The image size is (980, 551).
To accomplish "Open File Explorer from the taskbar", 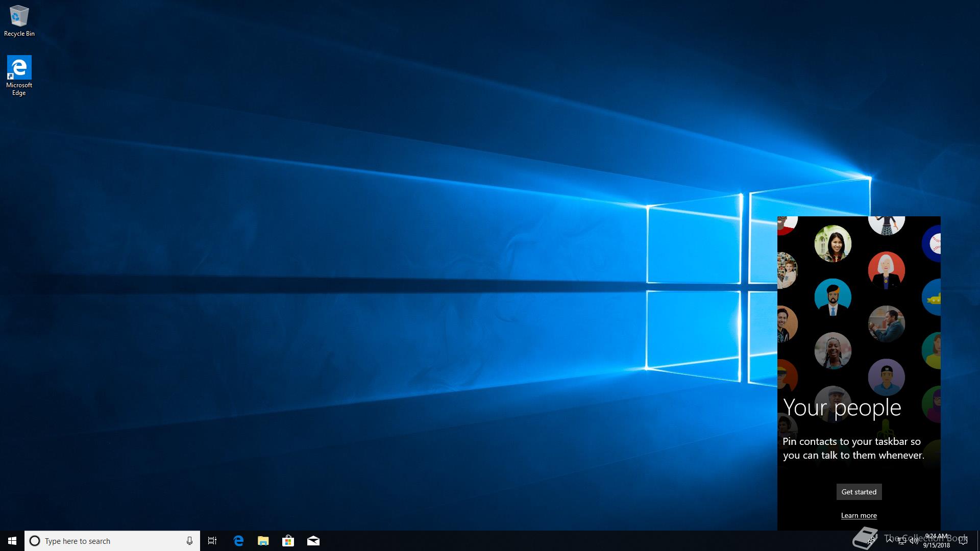I will point(263,541).
